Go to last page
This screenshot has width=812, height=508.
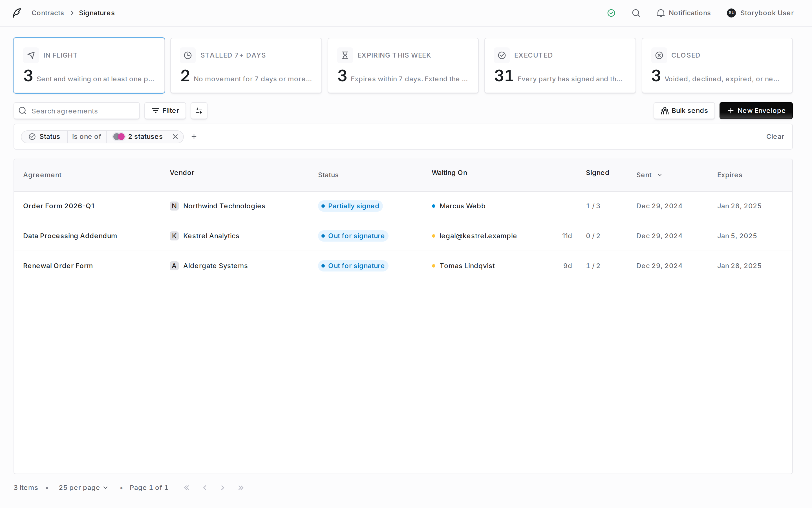[x=241, y=487]
